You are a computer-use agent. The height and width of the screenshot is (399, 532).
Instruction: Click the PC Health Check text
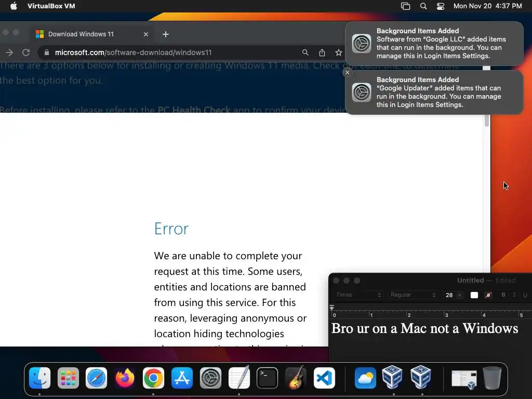pyautogui.click(x=194, y=110)
